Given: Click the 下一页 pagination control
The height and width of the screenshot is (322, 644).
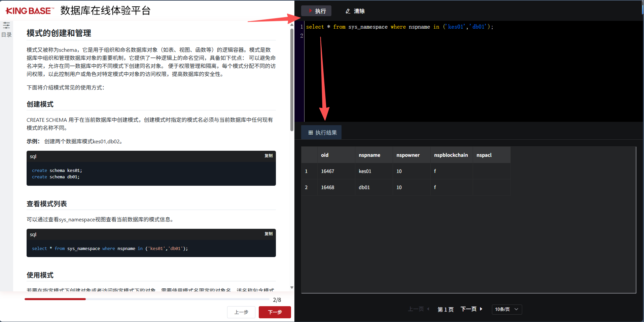Looking at the screenshot, I should (468, 309).
